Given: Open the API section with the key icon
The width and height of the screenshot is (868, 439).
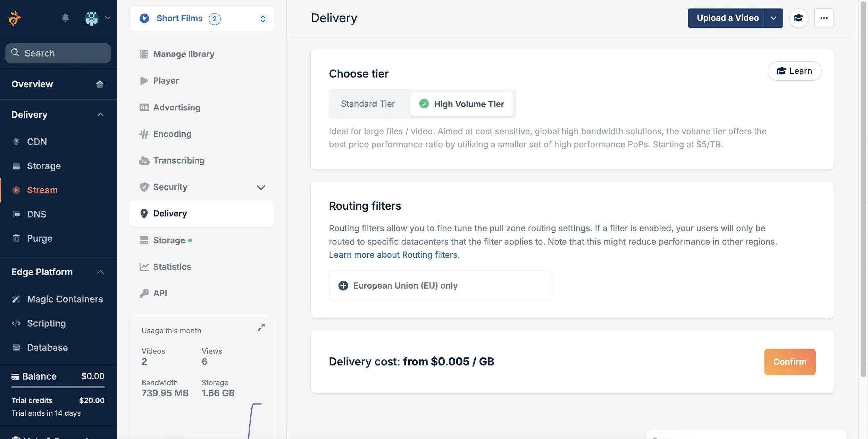Looking at the screenshot, I should 160,293.
